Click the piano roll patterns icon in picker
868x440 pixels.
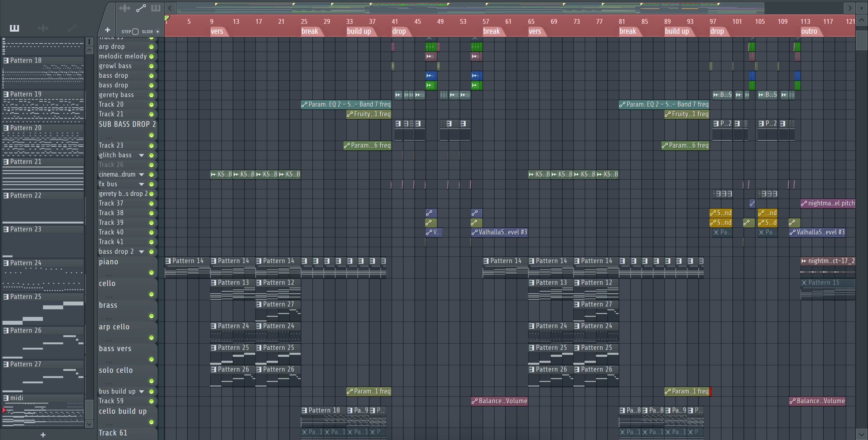tap(14, 28)
